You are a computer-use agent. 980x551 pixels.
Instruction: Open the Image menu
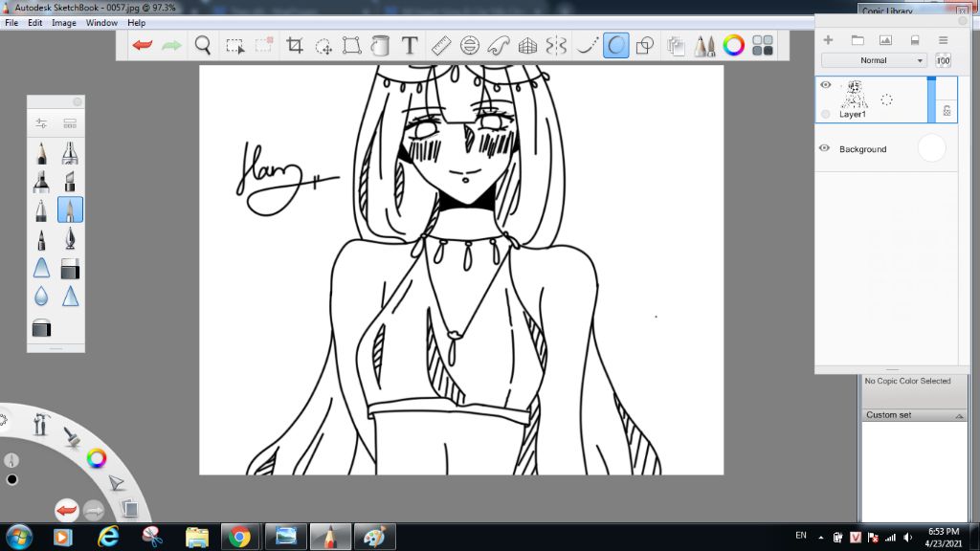64,23
